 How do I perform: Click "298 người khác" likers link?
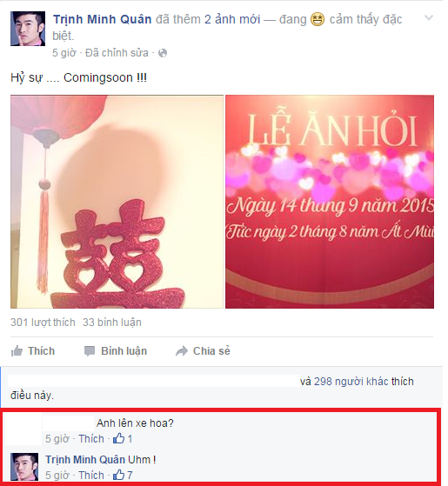tap(351, 382)
